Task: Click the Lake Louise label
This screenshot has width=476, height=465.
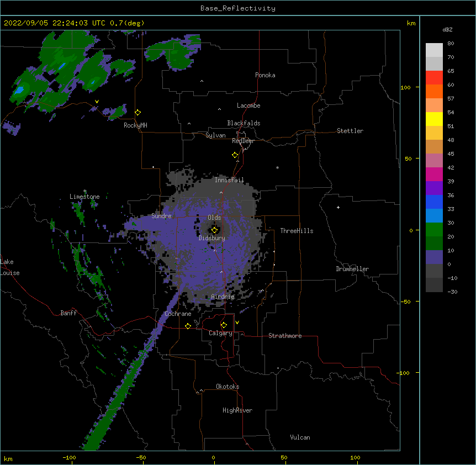Action: (x=10, y=267)
